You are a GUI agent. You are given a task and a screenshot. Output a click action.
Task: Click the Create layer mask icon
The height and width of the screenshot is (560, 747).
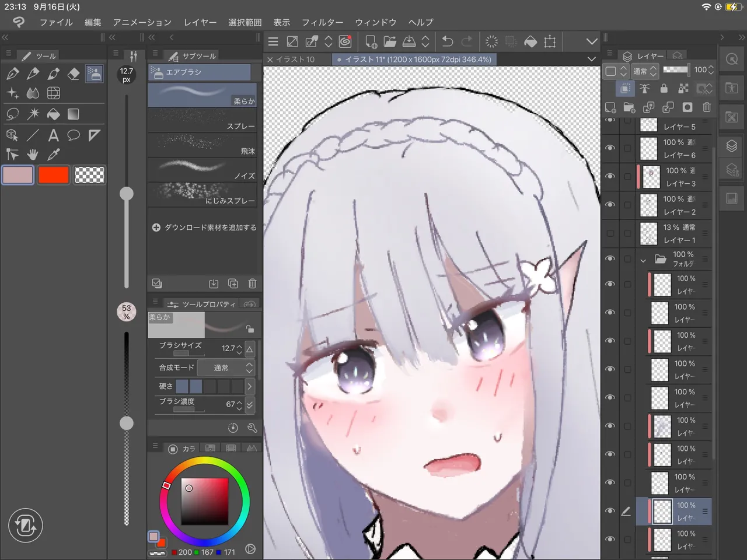tap(687, 107)
